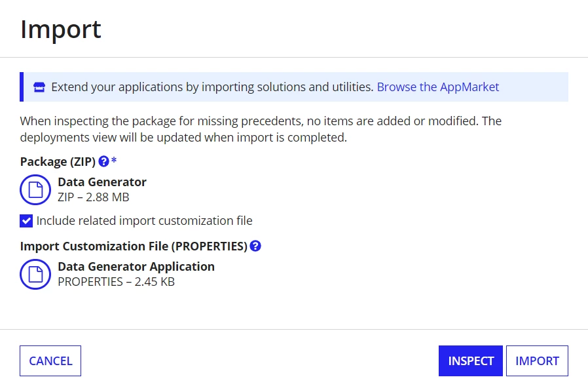Click the AppMarket storefront icon in banner
Viewport: 588px width, 392px height.
(x=39, y=87)
